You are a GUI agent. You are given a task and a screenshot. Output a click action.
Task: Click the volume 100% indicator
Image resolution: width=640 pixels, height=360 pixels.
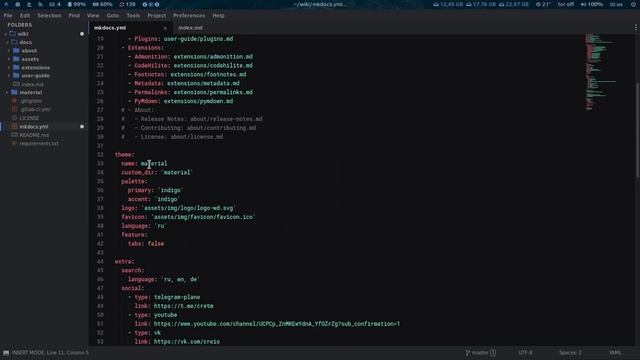click(x=592, y=4)
